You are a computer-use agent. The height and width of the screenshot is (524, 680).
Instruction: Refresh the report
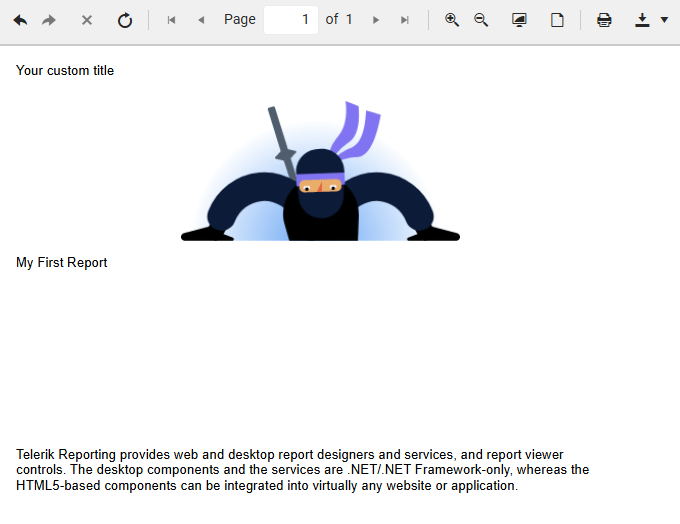click(x=125, y=20)
